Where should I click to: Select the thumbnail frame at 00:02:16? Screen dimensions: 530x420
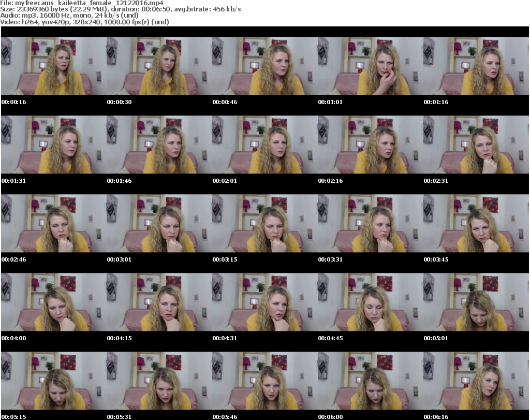[x=371, y=144]
